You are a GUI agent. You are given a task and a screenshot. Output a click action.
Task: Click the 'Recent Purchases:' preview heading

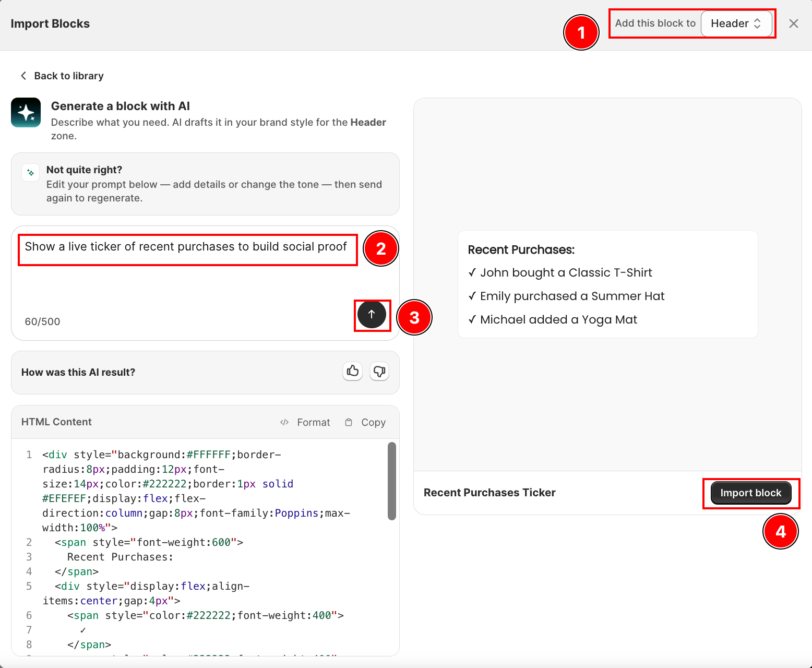tap(521, 249)
